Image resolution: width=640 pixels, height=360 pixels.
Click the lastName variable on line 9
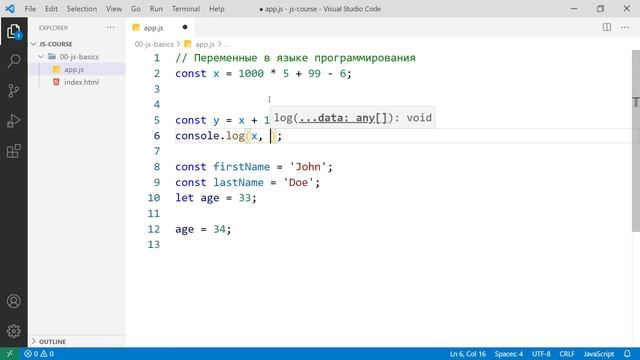point(238,182)
